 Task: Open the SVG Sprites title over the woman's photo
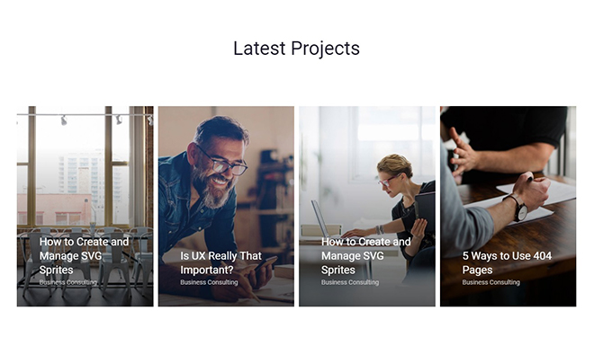pyautogui.click(x=366, y=256)
